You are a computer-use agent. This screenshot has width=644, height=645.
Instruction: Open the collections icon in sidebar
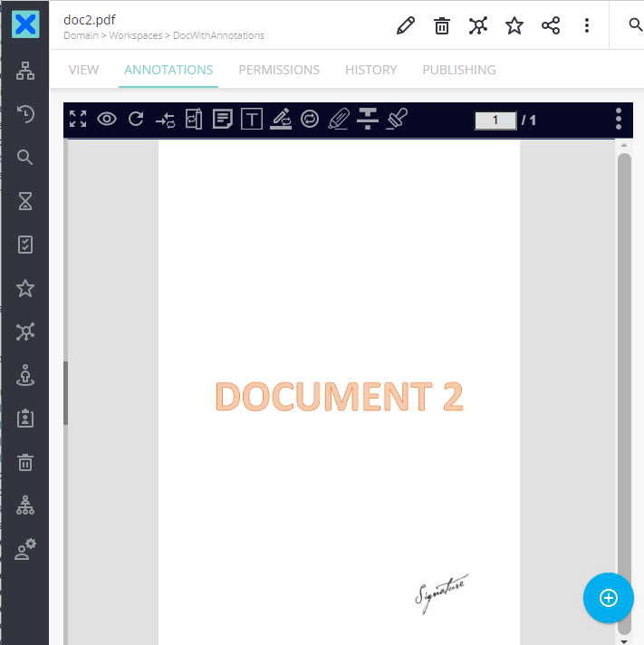coord(25,332)
